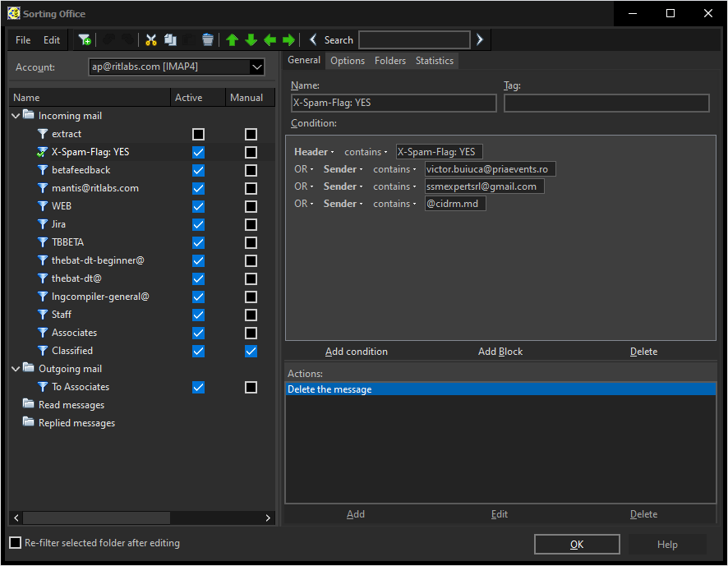The image size is (728, 566).
Task: Open the Edit menu
Action: [52, 40]
